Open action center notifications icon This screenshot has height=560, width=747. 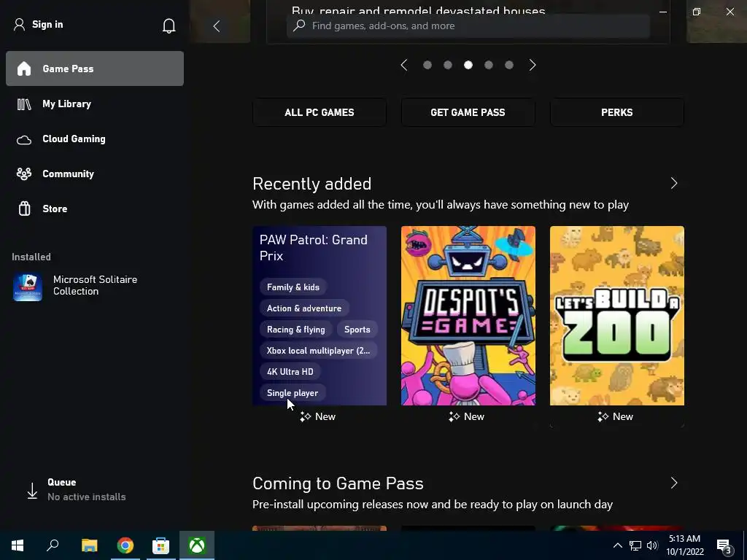point(724,546)
